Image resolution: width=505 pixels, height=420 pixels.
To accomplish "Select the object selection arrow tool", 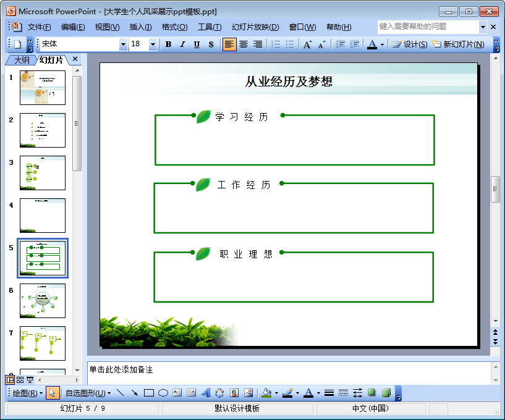I will [x=53, y=393].
